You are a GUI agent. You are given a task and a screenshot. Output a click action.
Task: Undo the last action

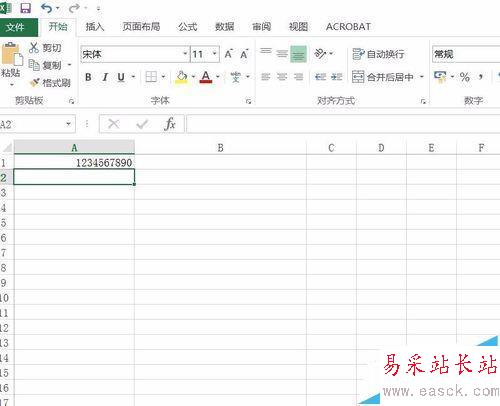[46, 8]
